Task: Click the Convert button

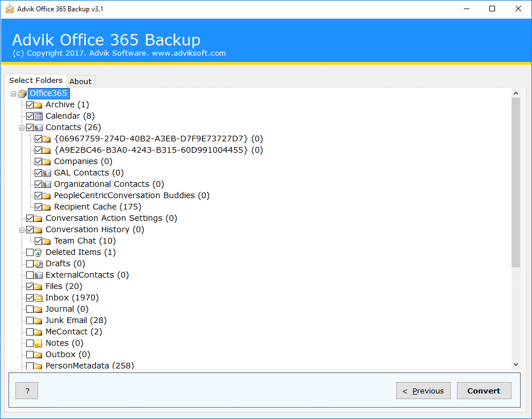Action: point(484,391)
